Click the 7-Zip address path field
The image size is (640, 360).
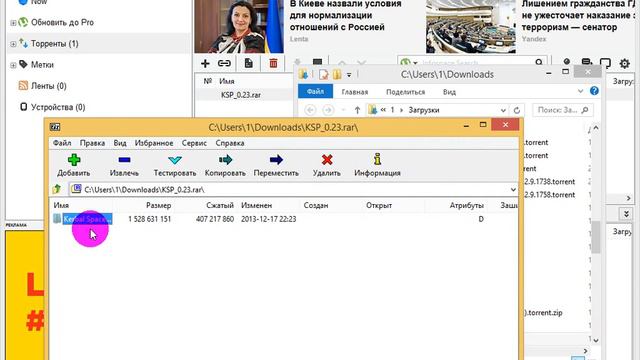point(293,189)
